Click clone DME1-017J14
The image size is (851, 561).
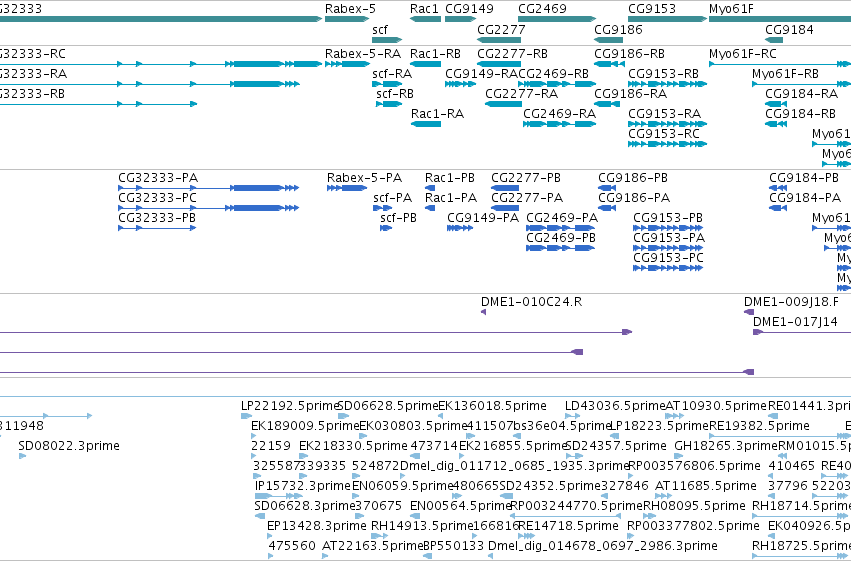point(802,332)
